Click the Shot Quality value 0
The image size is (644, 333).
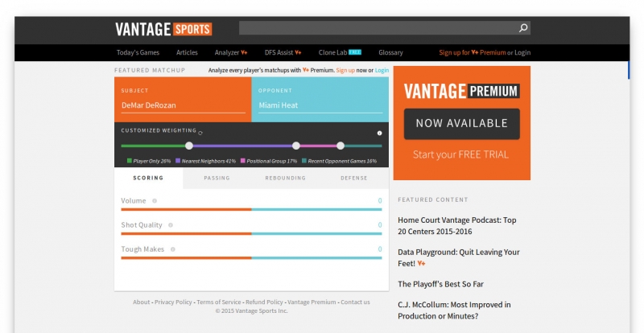380,225
